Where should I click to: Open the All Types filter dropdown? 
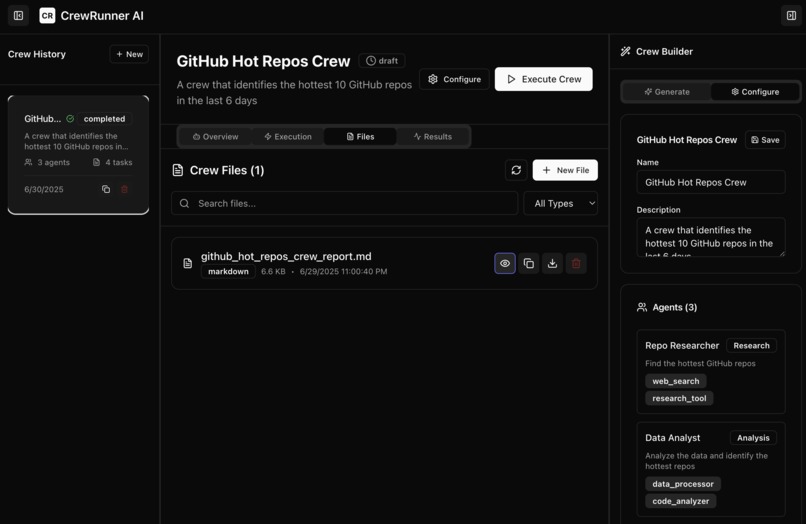pos(560,203)
